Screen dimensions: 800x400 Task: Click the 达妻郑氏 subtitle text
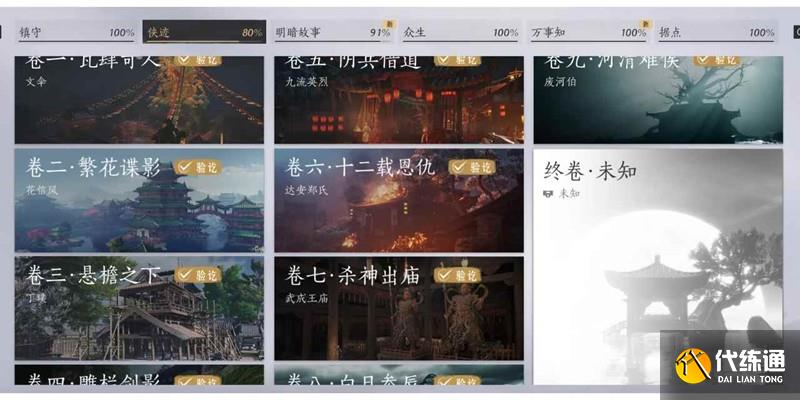coord(307,190)
